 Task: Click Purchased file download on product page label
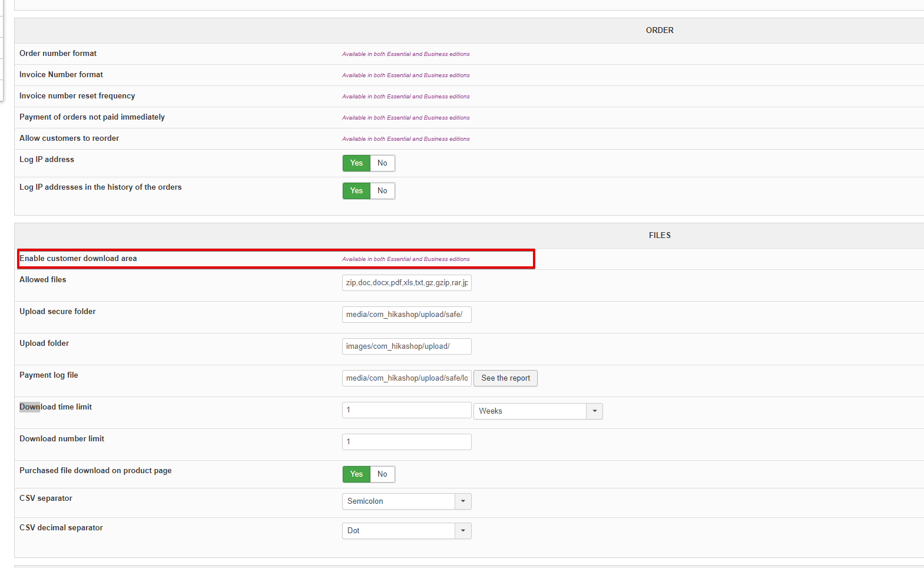95,470
